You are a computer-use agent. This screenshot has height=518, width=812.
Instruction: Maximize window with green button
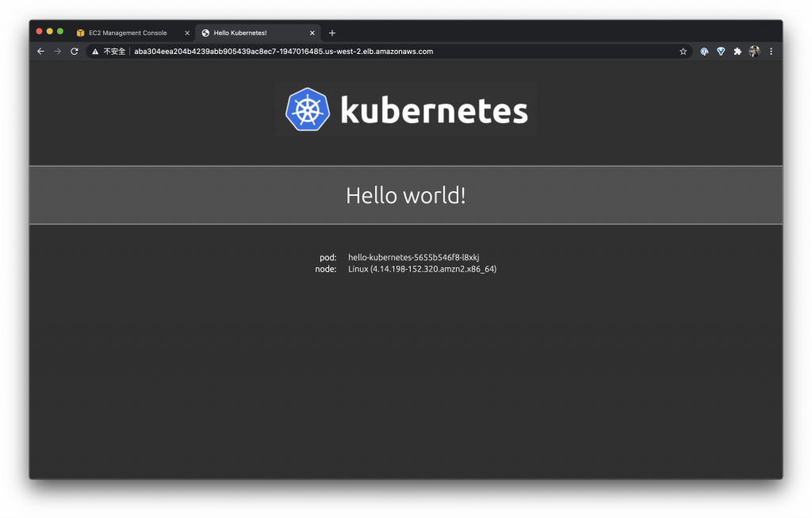pyautogui.click(x=60, y=31)
